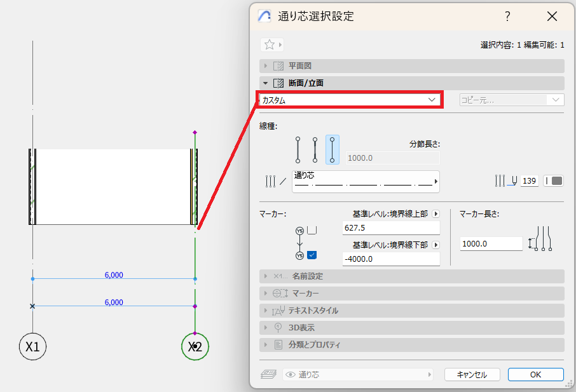Viewport: 576px width, 392px height.
Task: Collapse the 断面/立面 panel
Action: pyautogui.click(x=412, y=83)
